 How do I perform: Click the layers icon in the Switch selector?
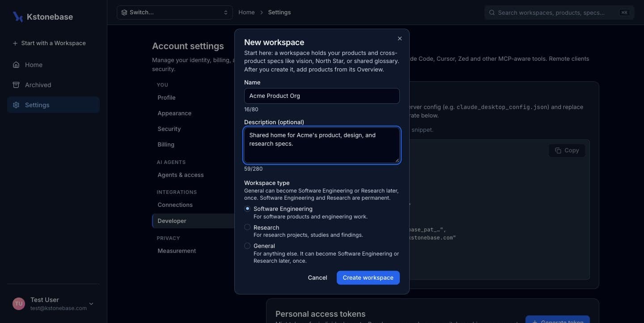tap(124, 13)
